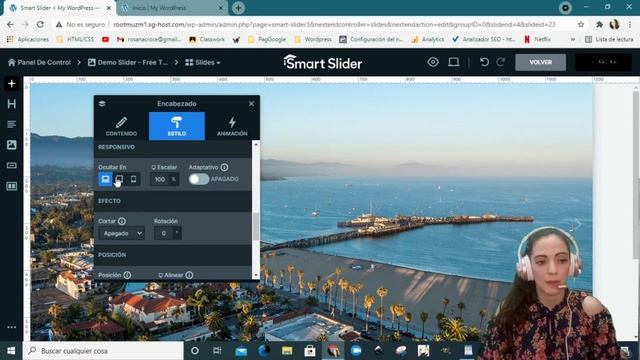The width and height of the screenshot is (640, 360).
Task: Open the Netflix bookmark
Action: (538, 39)
